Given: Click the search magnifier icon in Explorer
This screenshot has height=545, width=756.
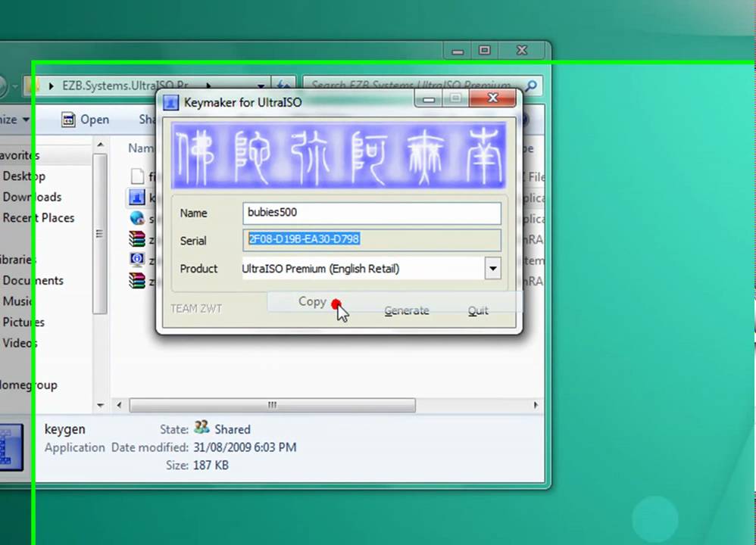Looking at the screenshot, I should pyautogui.click(x=533, y=86).
